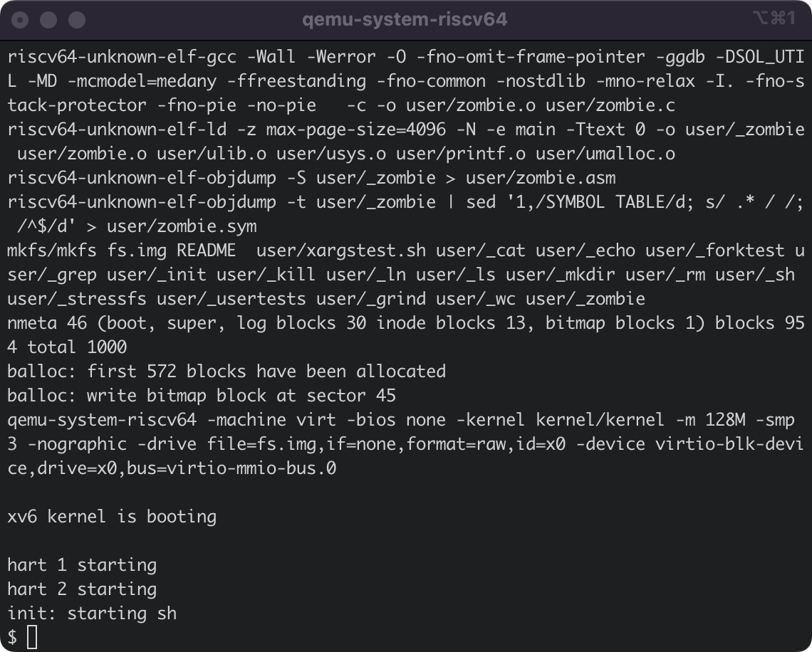The height and width of the screenshot is (652, 812).
Task: Place cursor at the shell prompt block
Action: pos(32,637)
